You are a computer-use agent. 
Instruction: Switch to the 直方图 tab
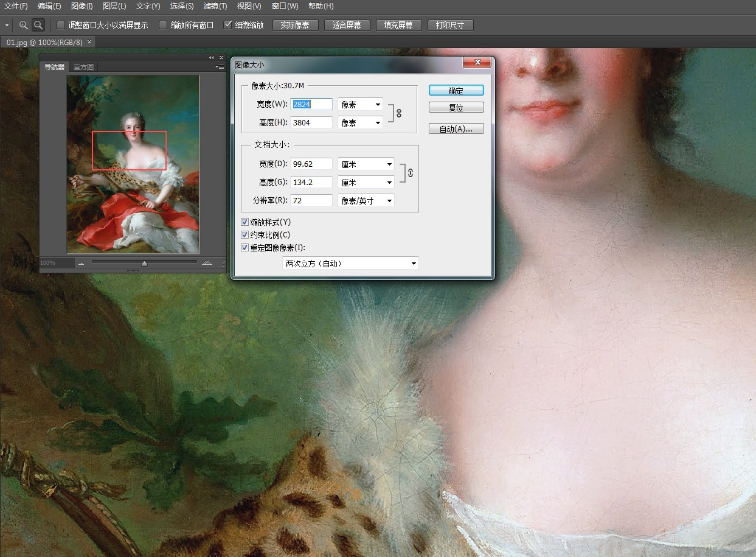pyautogui.click(x=82, y=67)
